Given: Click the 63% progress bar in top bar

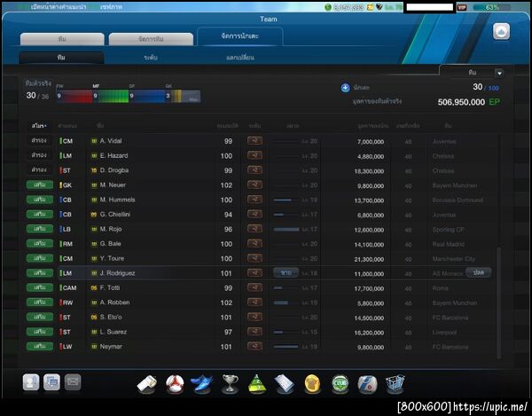Looking at the screenshot, I should pos(491,7).
